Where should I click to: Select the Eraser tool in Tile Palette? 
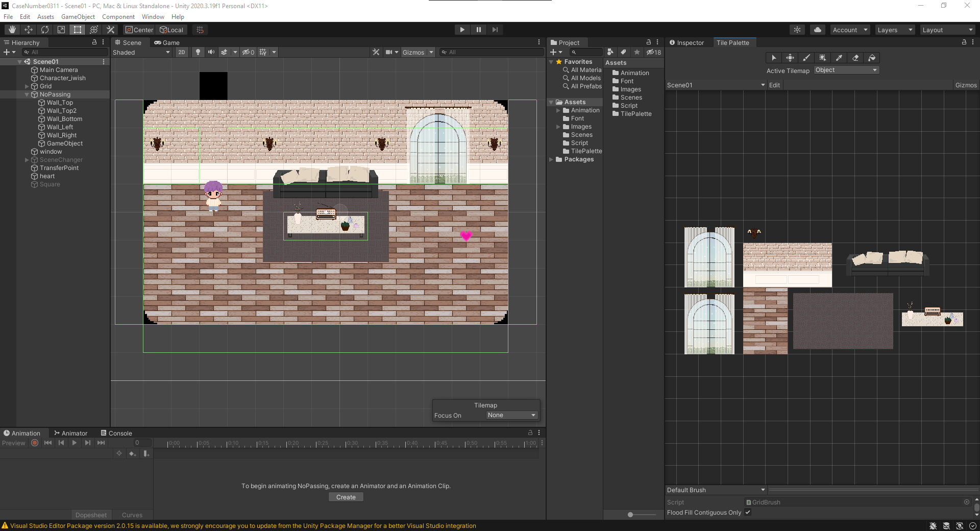855,58
